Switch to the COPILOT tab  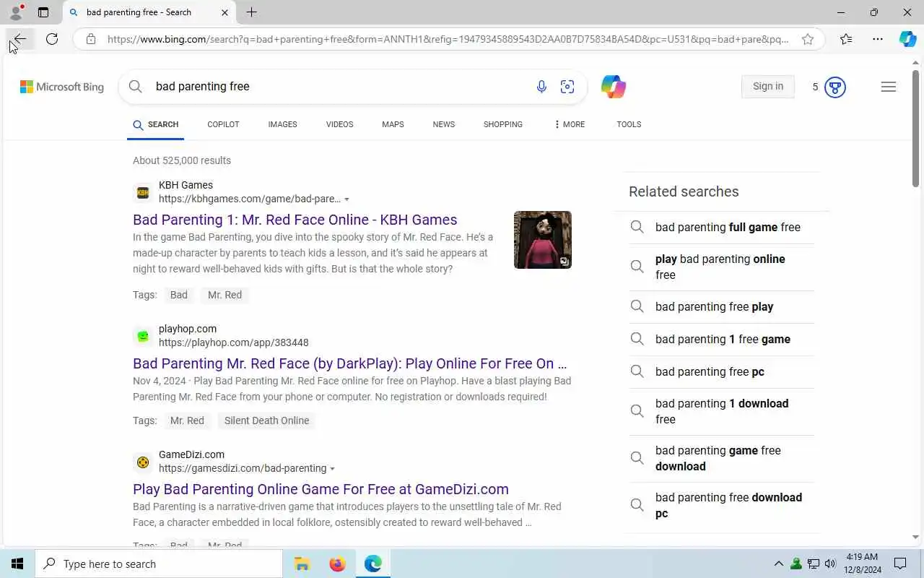pyautogui.click(x=223, y=124)
